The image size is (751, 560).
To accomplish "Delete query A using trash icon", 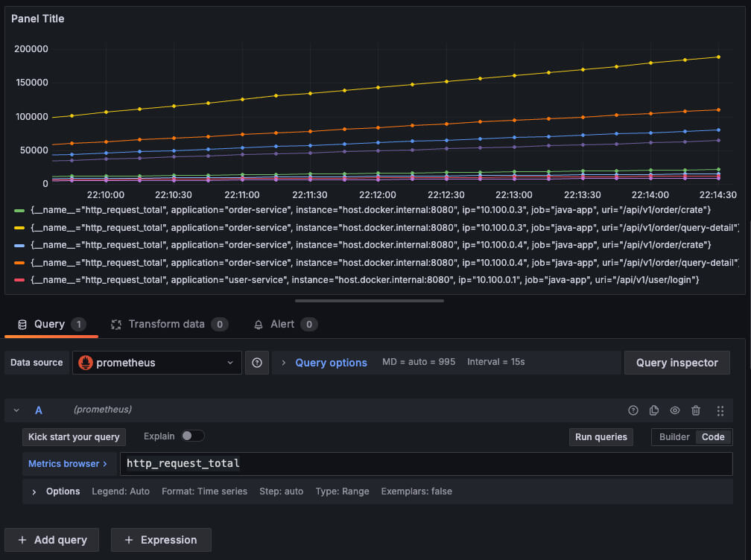I will (x=696, y=410).
